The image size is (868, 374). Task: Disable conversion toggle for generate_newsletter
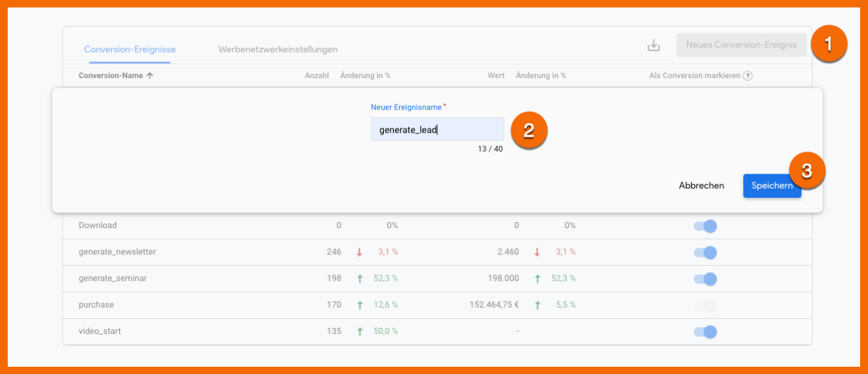[x=705, y=252]
